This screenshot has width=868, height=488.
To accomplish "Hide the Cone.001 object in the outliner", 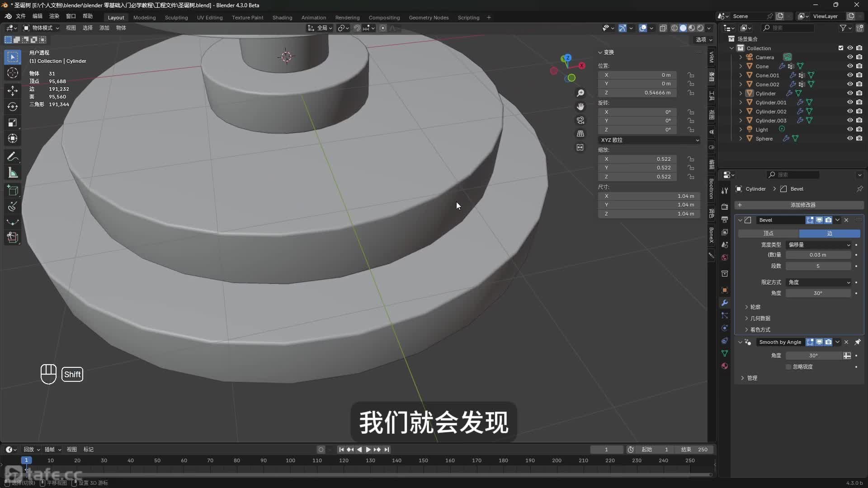I will pos(850,75).
